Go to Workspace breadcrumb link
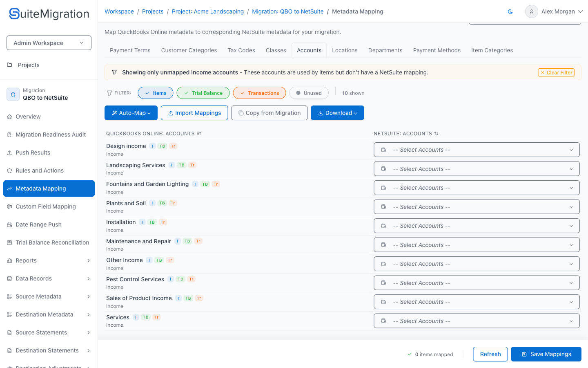This screenshot has width=588, height=368. pyautogui.click(x=119, y=11)
